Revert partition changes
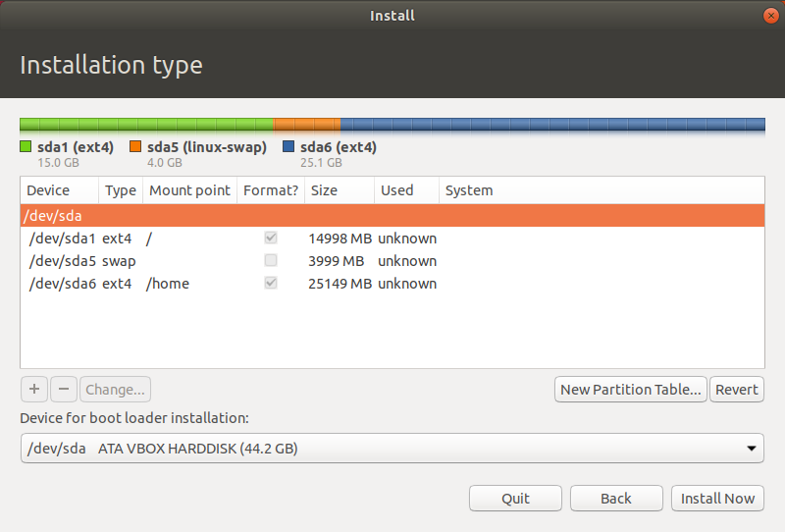 [x=737, y=390]
